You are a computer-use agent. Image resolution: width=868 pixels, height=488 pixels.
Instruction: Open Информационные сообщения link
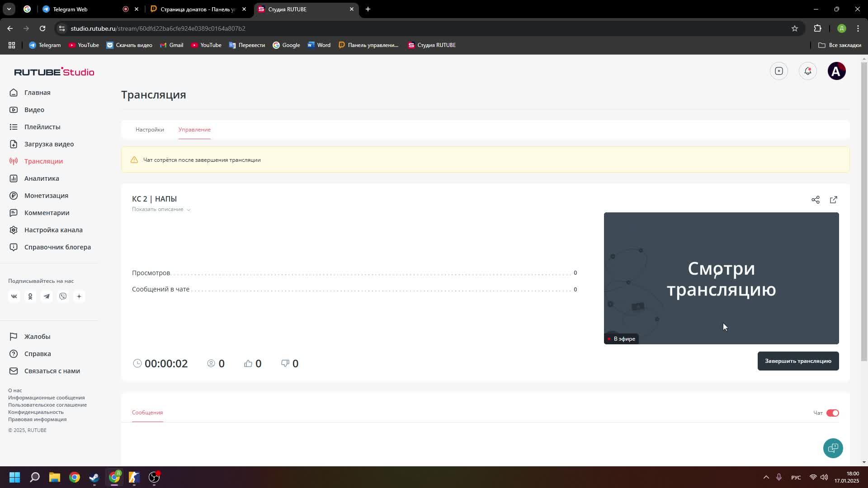point(47,398)
